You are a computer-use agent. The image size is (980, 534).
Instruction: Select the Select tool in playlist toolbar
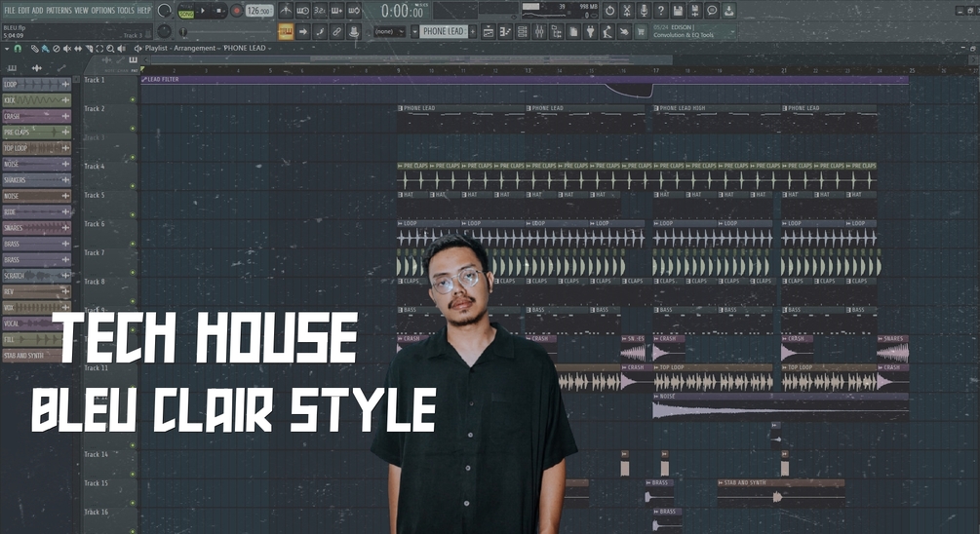click(99, 48)
